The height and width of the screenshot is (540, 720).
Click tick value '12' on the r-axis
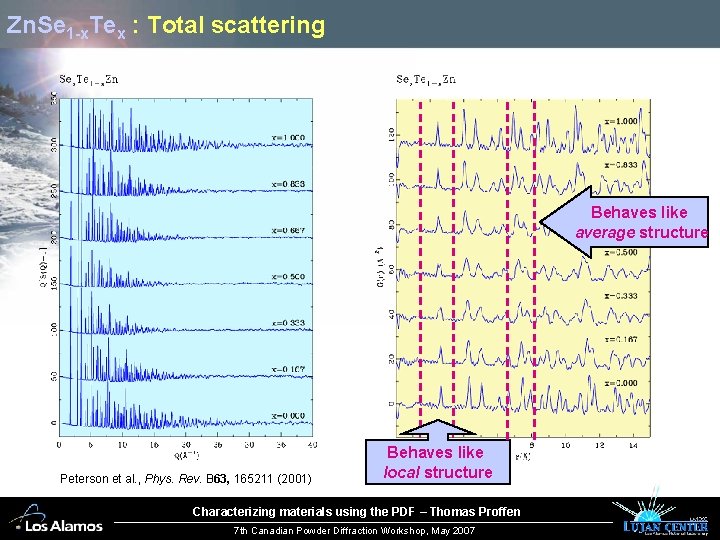coord(600,445)
